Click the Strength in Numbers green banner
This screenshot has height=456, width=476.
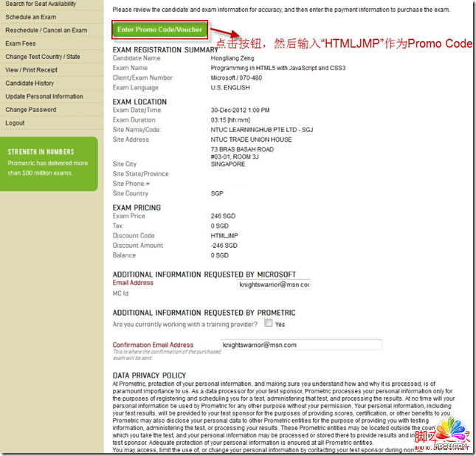coord(49,164)
